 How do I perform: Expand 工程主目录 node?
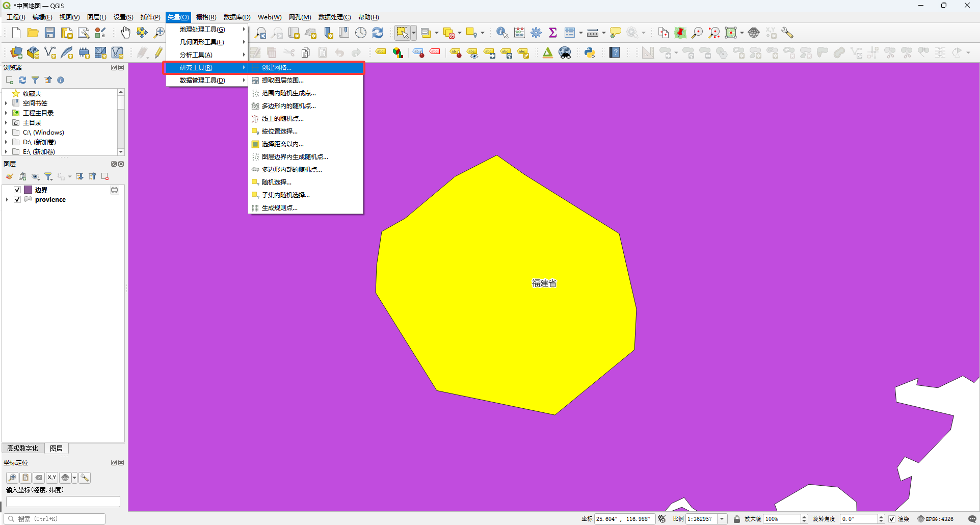6,113
